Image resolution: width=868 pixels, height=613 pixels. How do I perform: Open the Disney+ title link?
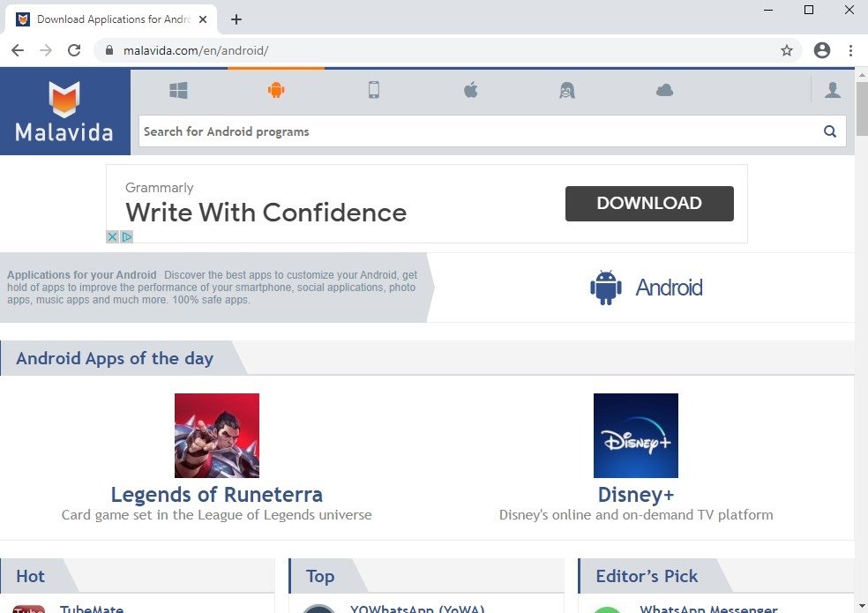636,495
